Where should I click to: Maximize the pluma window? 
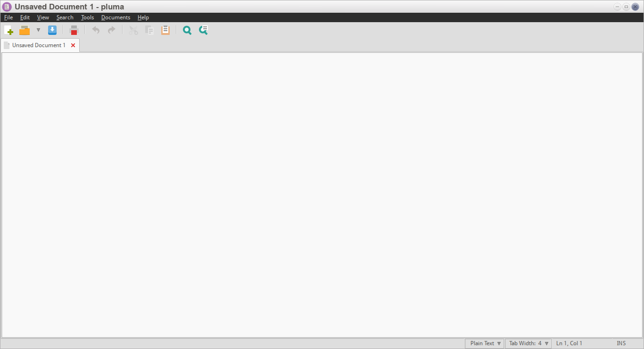coord(626,7)
